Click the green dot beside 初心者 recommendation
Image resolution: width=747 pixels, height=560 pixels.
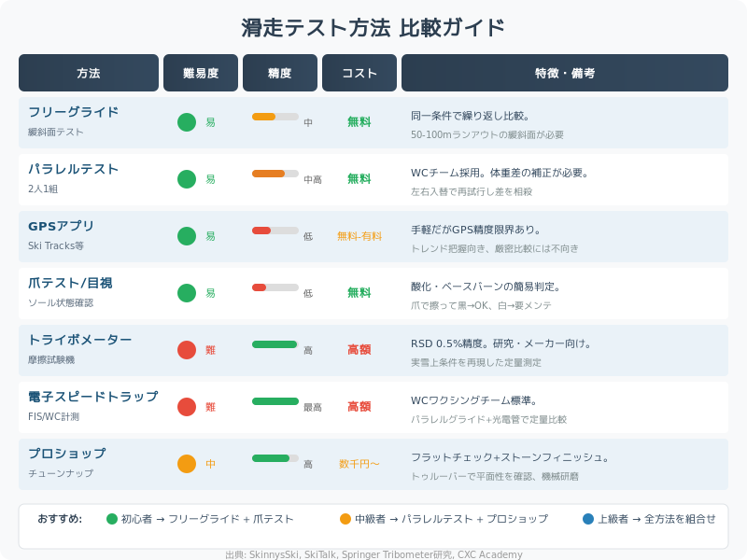coord(112,519)
